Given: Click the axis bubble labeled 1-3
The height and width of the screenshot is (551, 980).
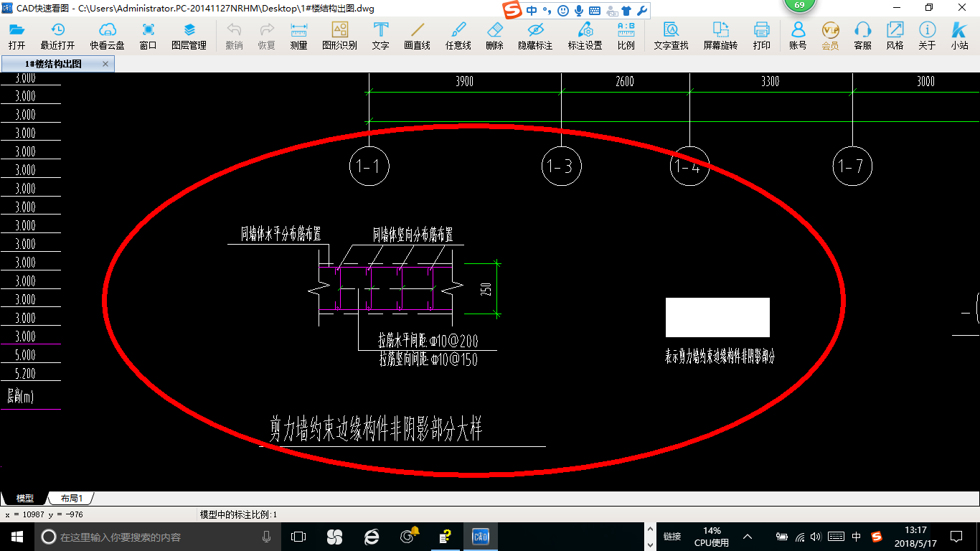Looking at the screenshot, I should (x=561, y=166).
